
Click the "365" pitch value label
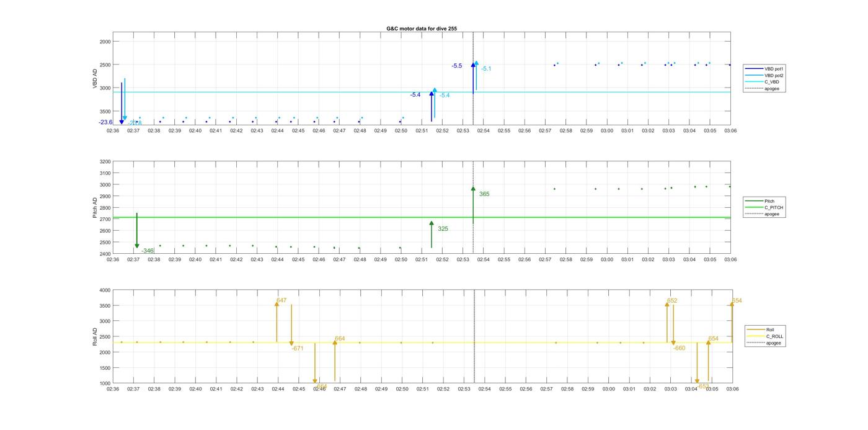click(484, 194)
